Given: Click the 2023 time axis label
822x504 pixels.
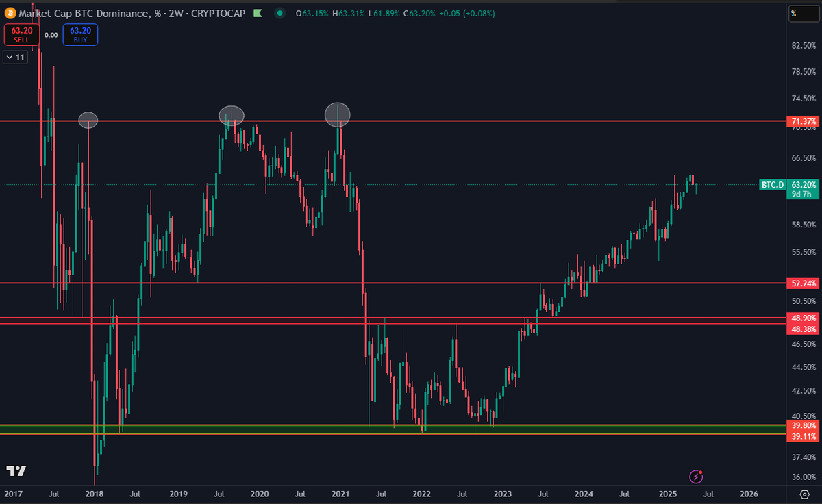Looking at the screenshot, I should coord(503,494).
